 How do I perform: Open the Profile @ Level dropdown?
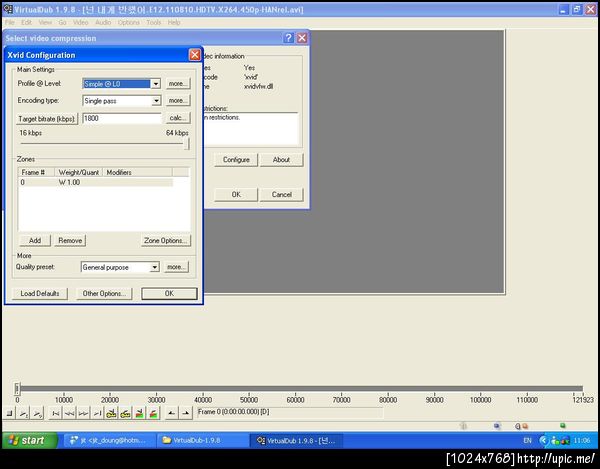pyautogui.click(x=155, y=84)
